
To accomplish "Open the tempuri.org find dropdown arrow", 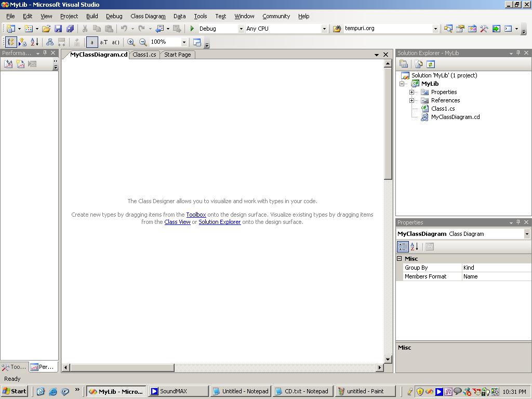I will [435, 29].
